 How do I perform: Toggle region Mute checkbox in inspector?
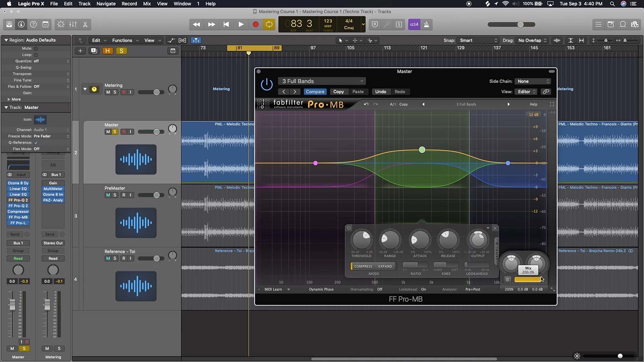tap(36, 48)
